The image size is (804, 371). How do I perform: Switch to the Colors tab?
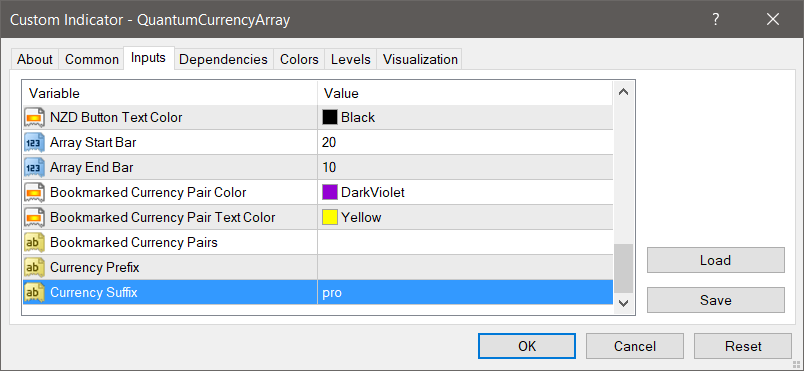tap(299, 59)
